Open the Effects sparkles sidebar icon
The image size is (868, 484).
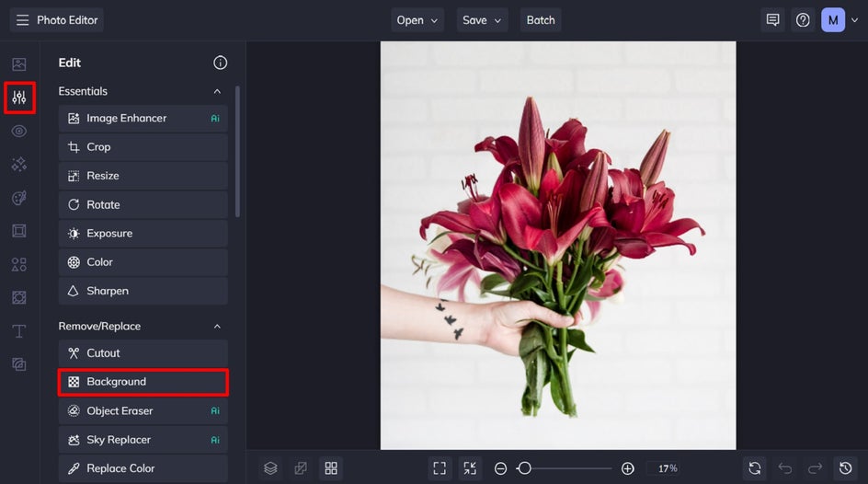point(18,165)
